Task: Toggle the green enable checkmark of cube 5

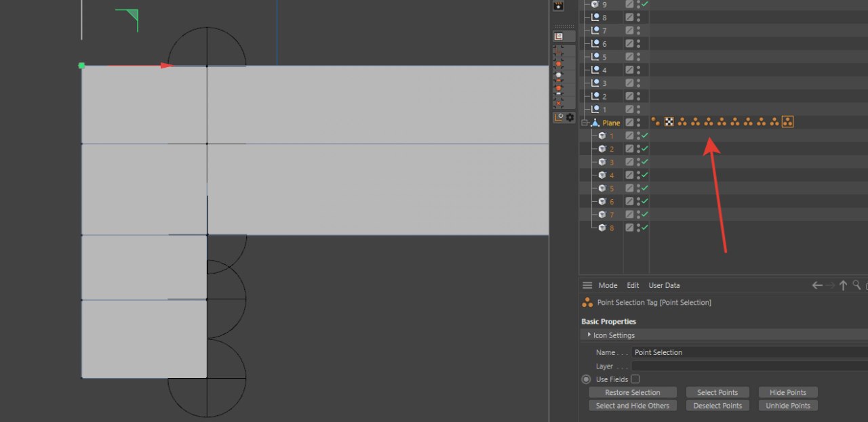Action: coord(644,188)
